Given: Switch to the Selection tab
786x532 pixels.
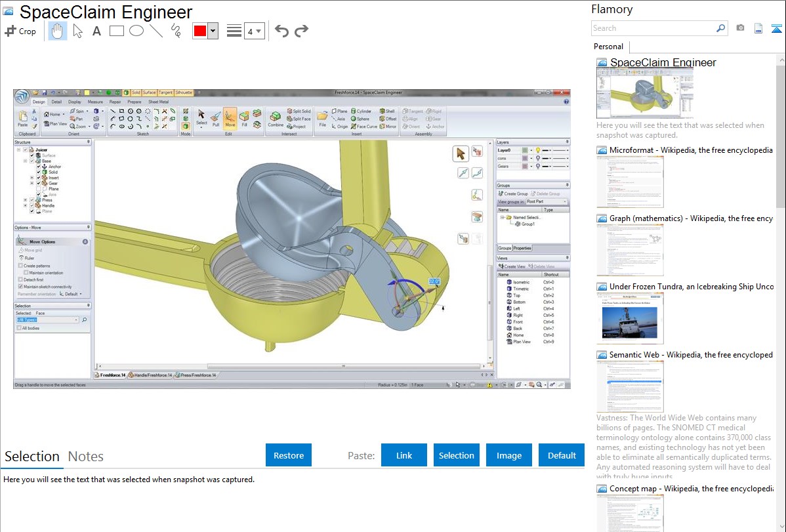Looking at the screenshot, I should pos(32,457).
